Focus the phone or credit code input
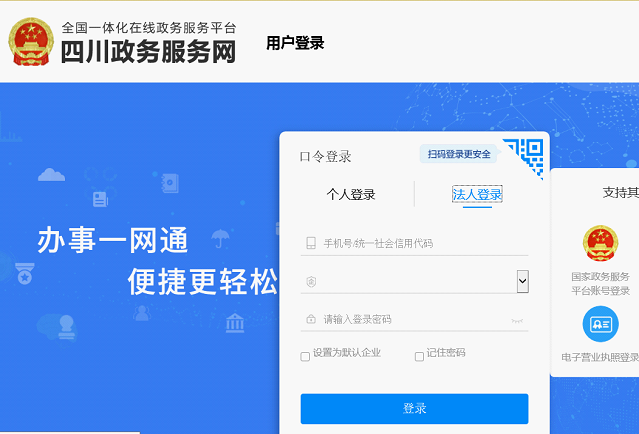This screenshot has height=434, width=639. click(x=414, y=243)
